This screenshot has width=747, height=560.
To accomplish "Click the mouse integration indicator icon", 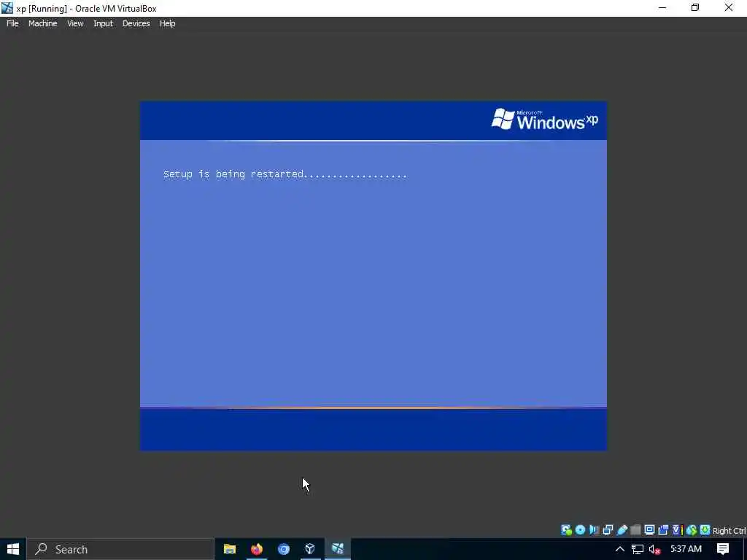I will (x=692, y=530).
